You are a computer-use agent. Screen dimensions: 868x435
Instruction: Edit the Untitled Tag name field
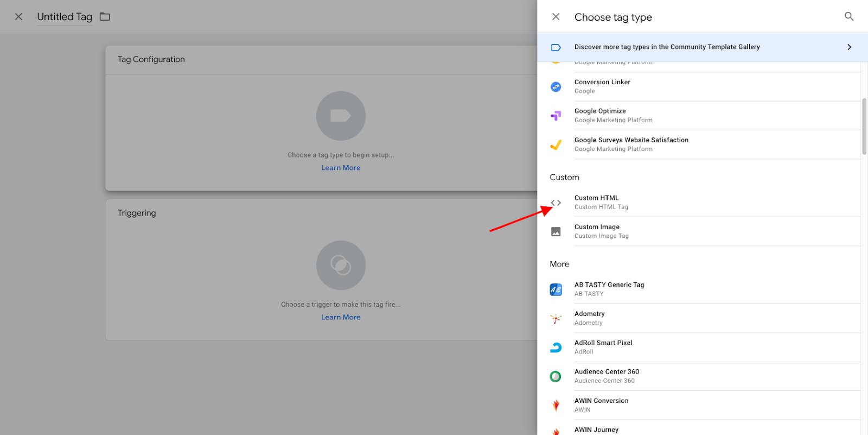(65, 17)
